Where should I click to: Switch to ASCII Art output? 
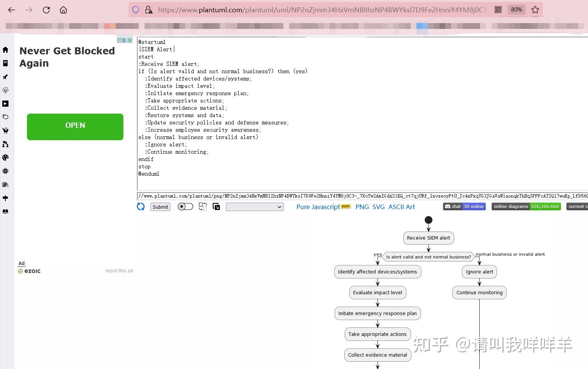(x=401, y=207)
